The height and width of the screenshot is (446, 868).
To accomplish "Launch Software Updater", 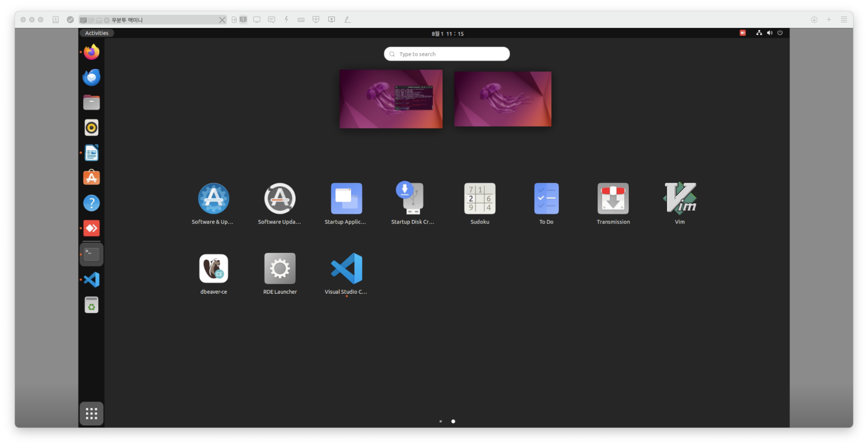I will (x=280, y=199).
